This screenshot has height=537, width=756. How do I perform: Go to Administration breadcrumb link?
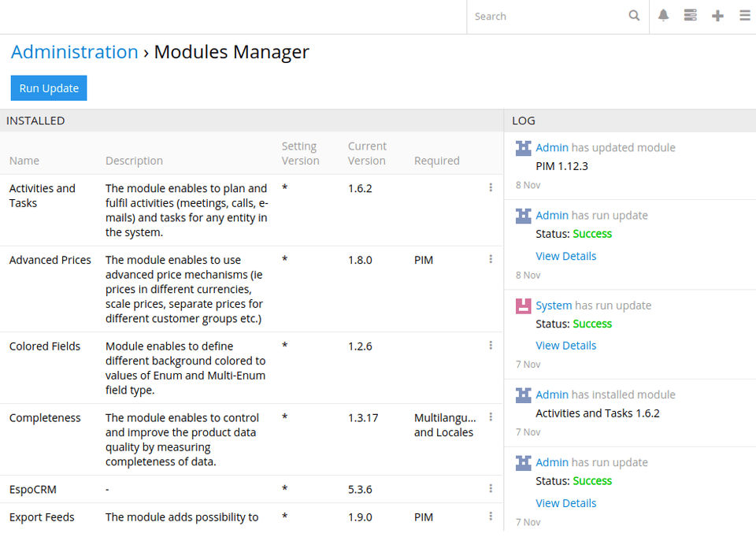[x=75, y=52]
